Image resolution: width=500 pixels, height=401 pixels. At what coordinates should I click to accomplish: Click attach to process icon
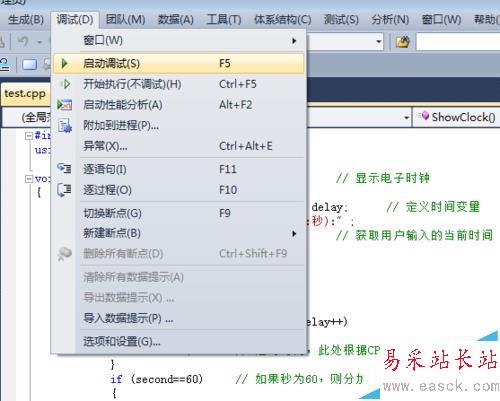click(65, 126)
